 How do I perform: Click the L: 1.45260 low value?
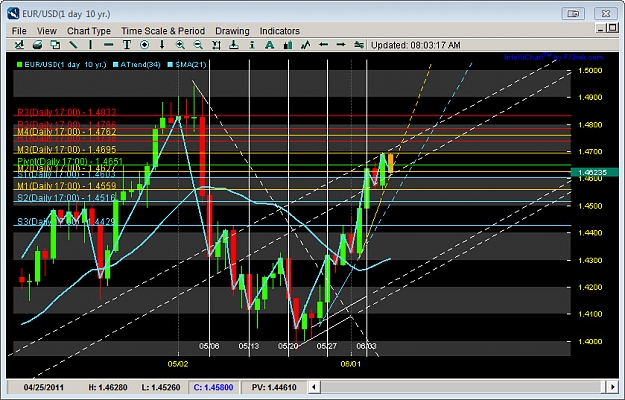click(161, 387)
